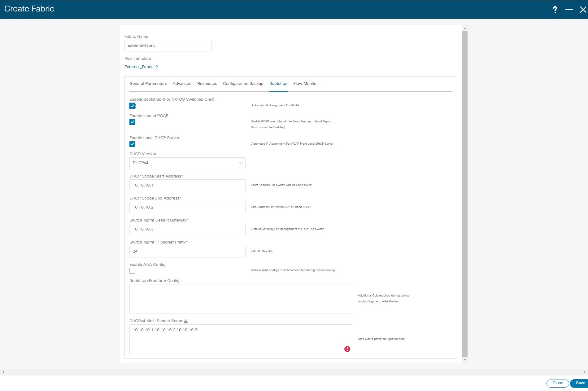The height and width of the screenshot is (391, 588).
Task: Click into the Fabric Name field
Action: (x=168, y=46)
